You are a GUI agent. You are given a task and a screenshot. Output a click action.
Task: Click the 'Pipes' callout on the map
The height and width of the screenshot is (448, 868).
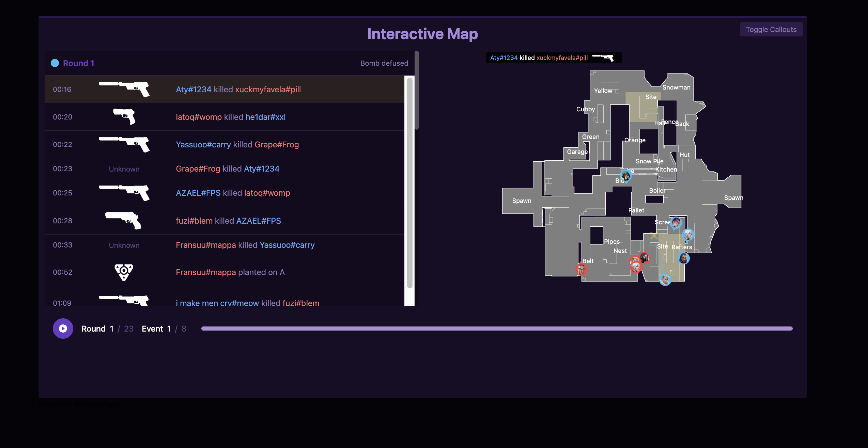(612, 241)
